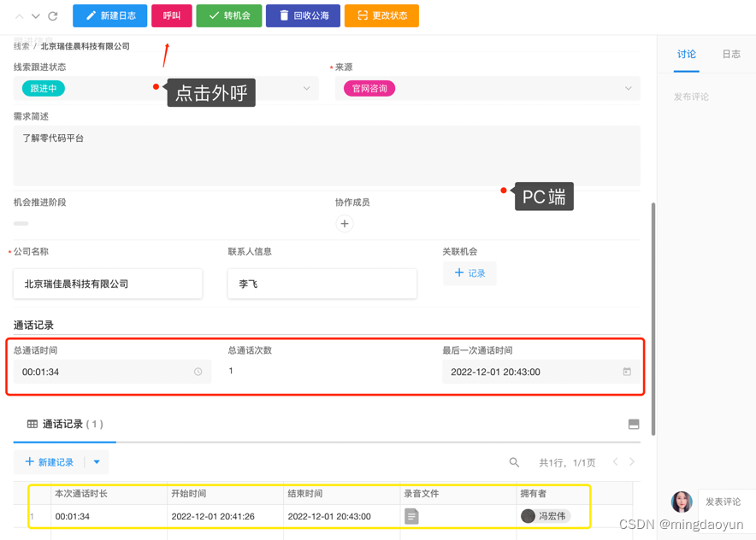Image resolution: width=756 pixels, height=540 pixels.
Task: Click the green 转机会 button
Action: [x=228, y=15]
